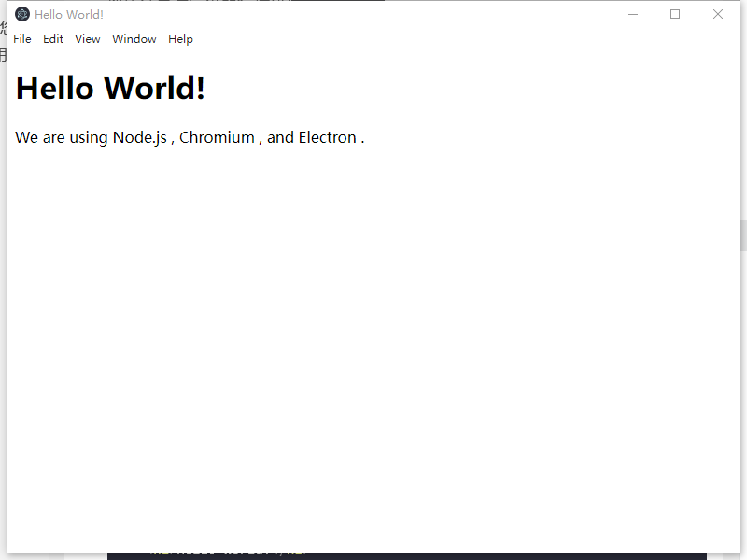
Task: Minimize the Hello World window
Action: coord(633,14)
